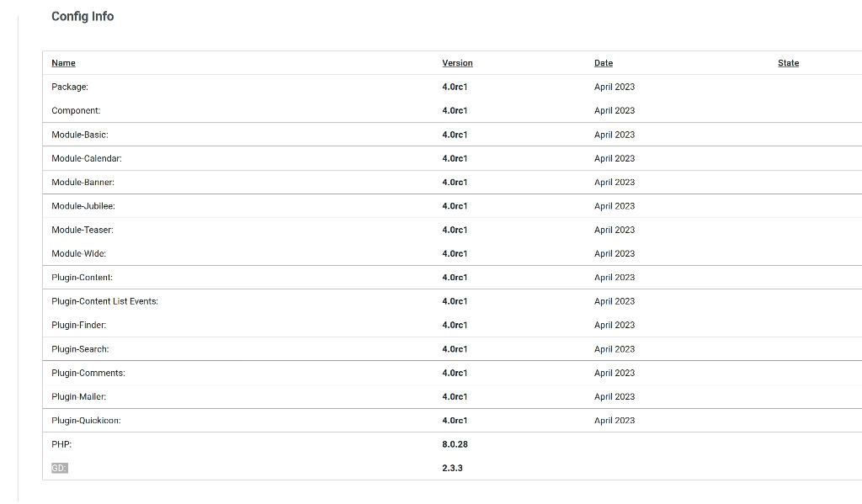Click the PHP: row label

pyautogui.click(x=61, y=444)
